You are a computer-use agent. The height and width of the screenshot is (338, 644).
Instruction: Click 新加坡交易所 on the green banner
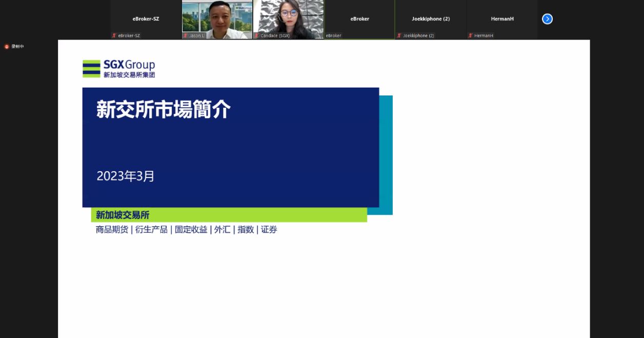click(123, 215)
